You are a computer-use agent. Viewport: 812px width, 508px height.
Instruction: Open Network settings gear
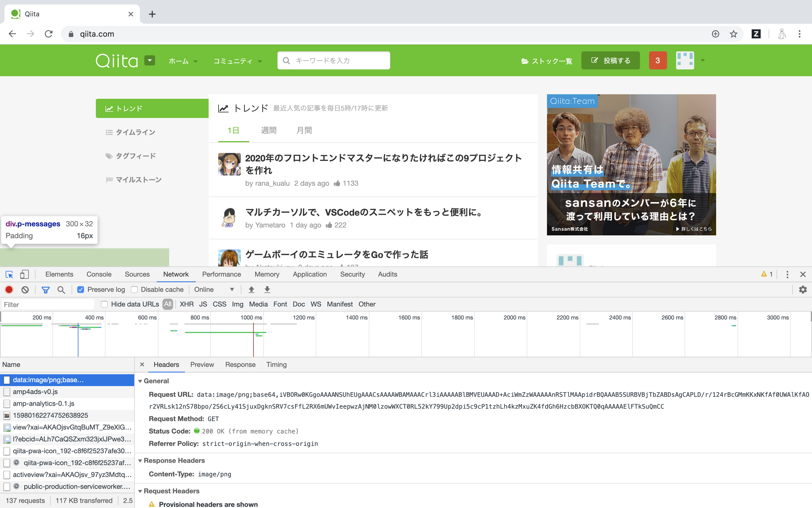point(803,290)
